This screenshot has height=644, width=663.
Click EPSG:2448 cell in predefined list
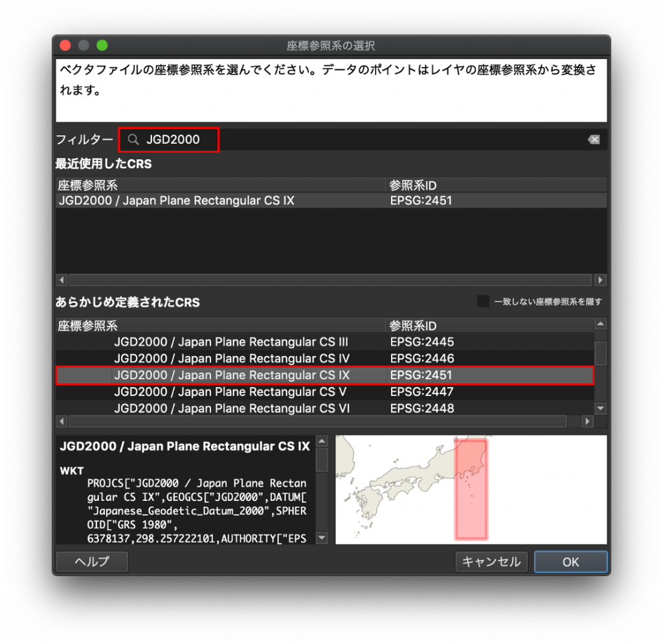[422, 408]
